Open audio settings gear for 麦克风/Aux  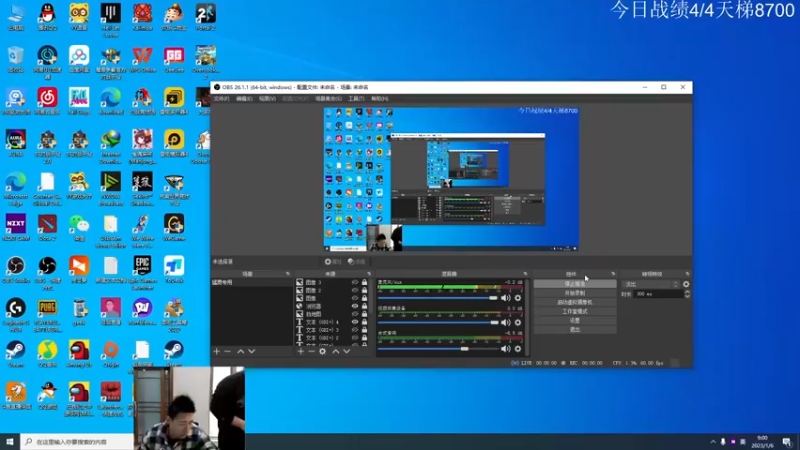(x=518, y=298)
